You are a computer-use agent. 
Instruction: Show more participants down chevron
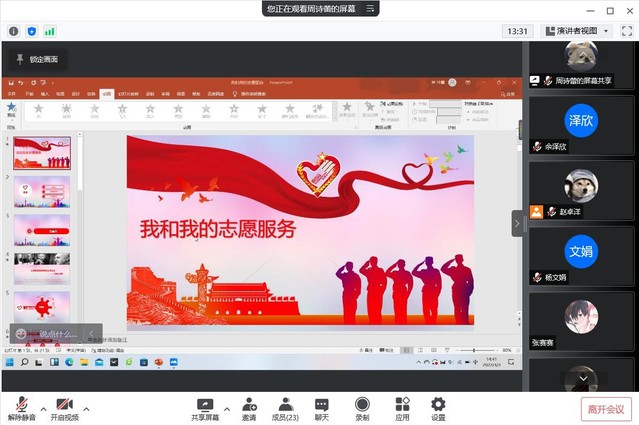tap(583, 379)
